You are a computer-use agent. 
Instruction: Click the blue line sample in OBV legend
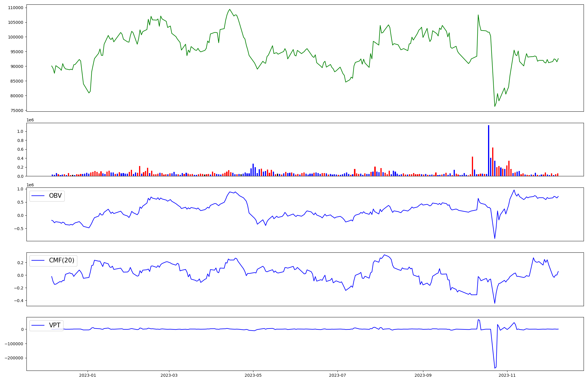38,196
